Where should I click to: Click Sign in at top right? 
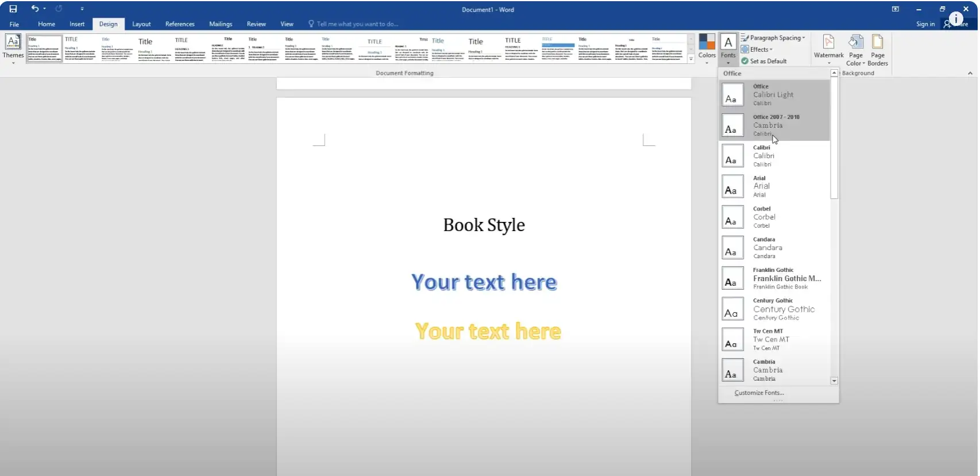pos(925,24)
